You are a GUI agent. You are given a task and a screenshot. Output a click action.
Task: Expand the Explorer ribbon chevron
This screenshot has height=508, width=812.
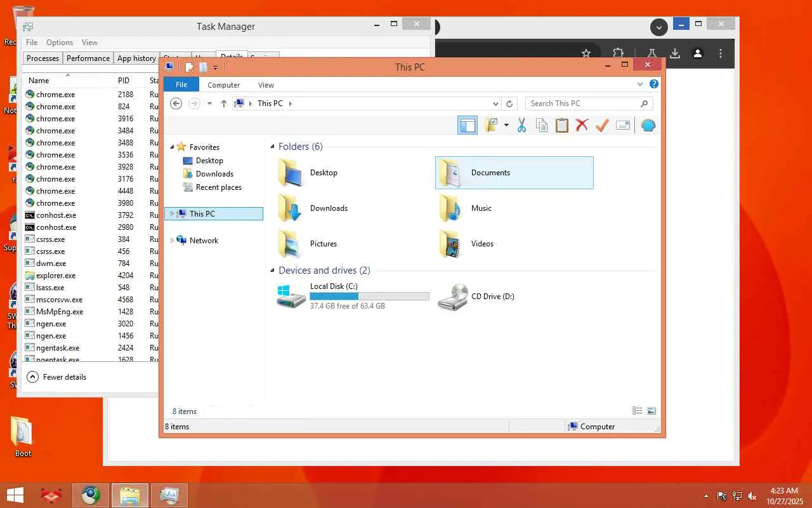coord(640,84)
